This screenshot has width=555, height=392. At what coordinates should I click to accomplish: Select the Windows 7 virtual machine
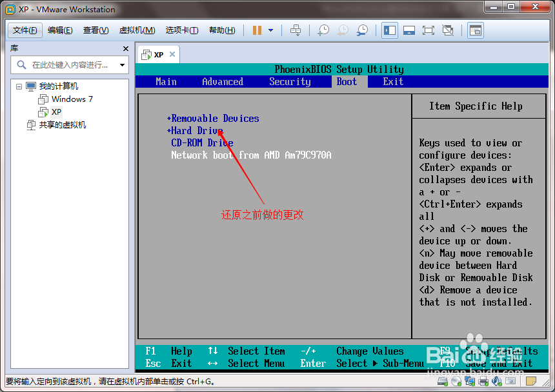(x=72, y=99)
